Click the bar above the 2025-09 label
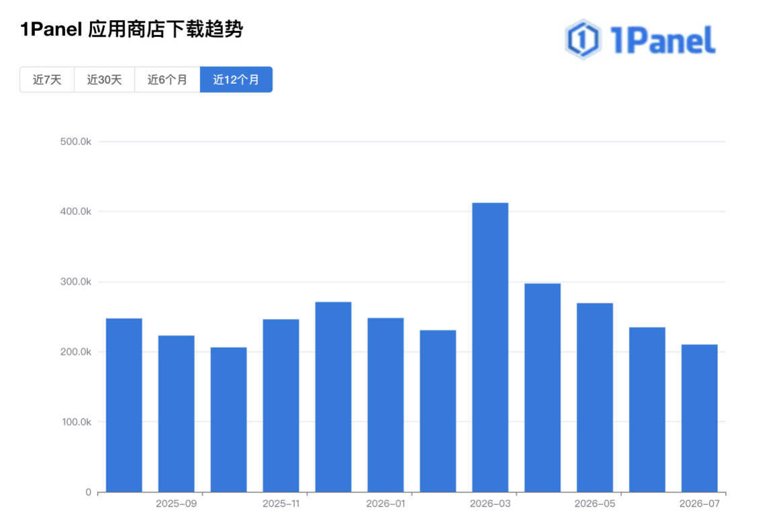This screenshot has width=775, height=532. (x=177, y=414)
